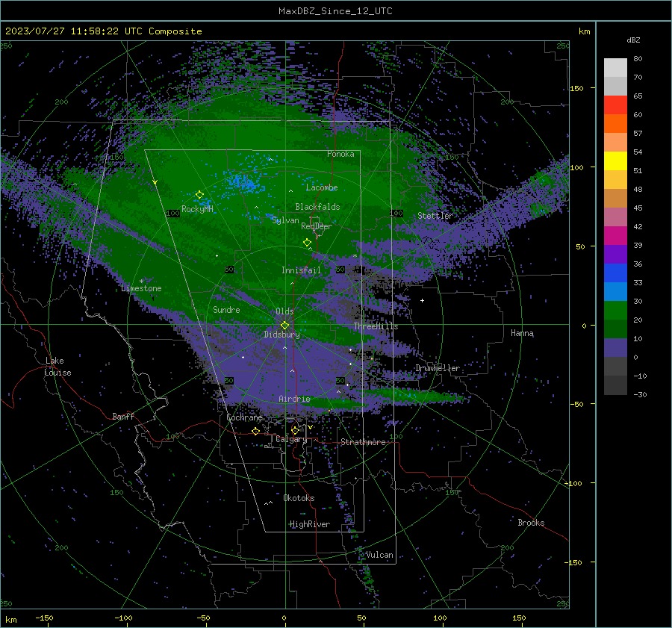Click the RockyMH label

point(197,209)
